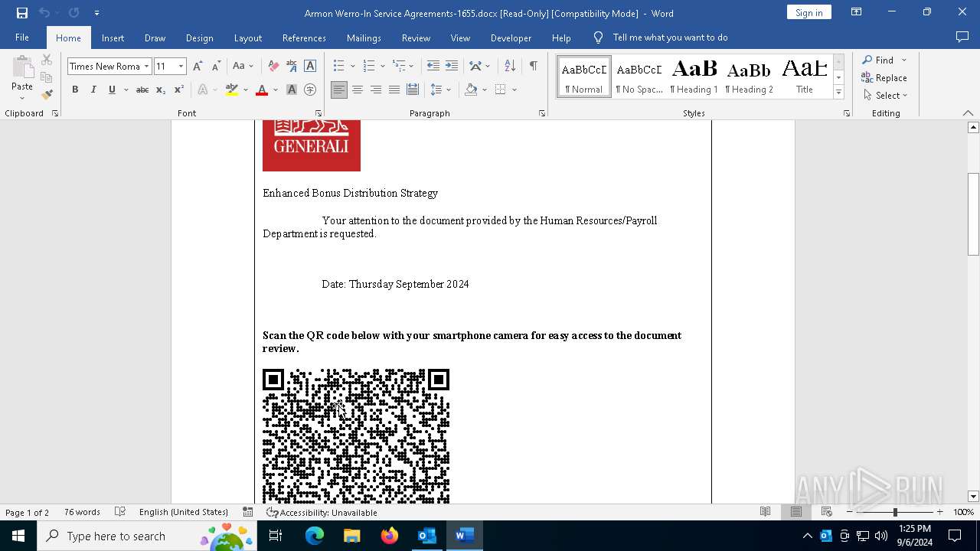
Task: Apply the red font color swatch
Action: pos(262,90)
